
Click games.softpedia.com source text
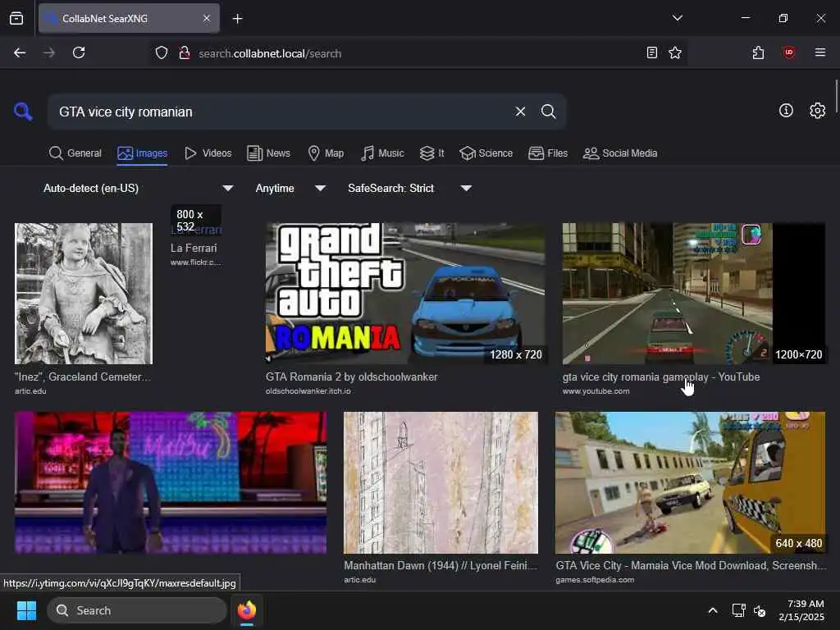coord(595,580)
